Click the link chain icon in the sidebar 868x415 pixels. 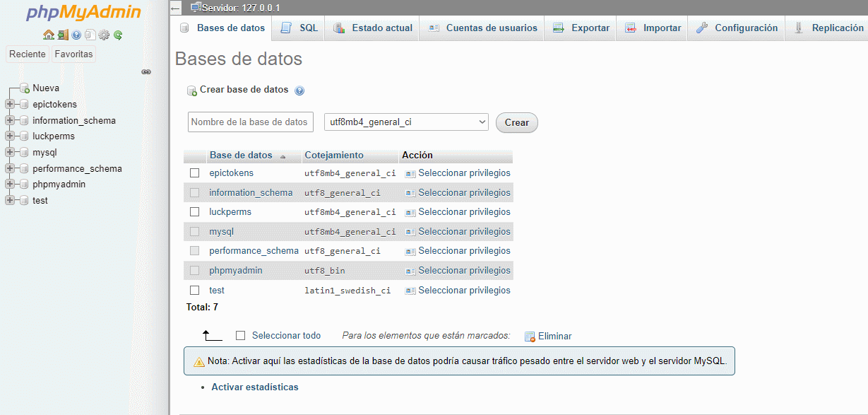[x=146, y=71]
